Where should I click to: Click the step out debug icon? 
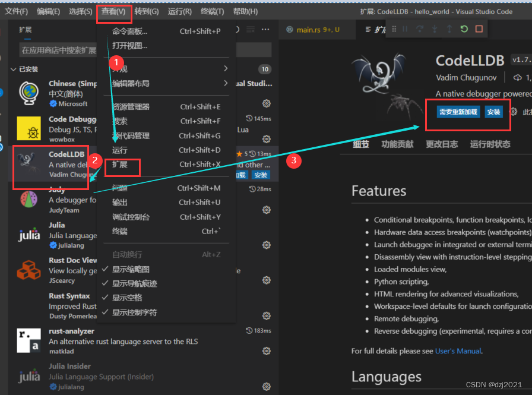click(x=450, y=29)
